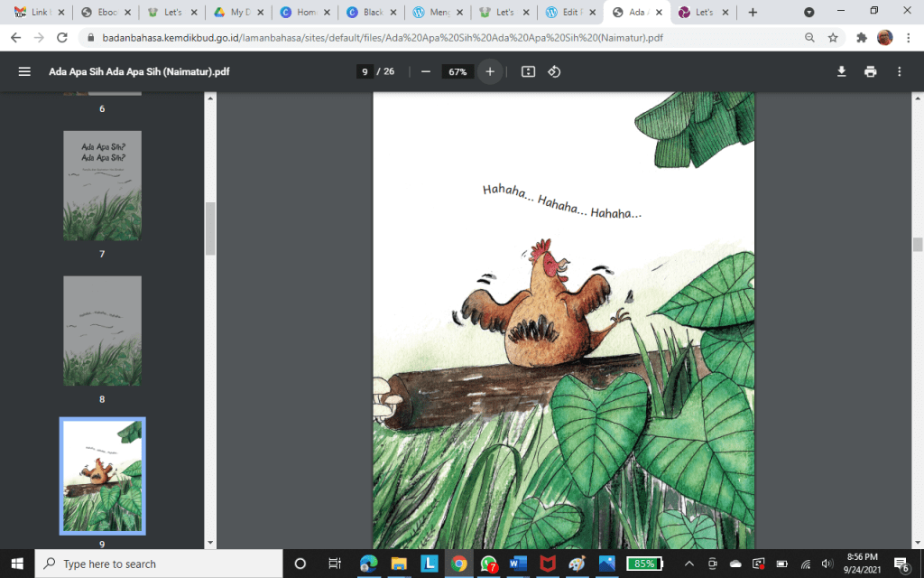Toggle the PDF sidebar menu icon
Viewport: 924px width, 578px height.
(x=24, y=71)
